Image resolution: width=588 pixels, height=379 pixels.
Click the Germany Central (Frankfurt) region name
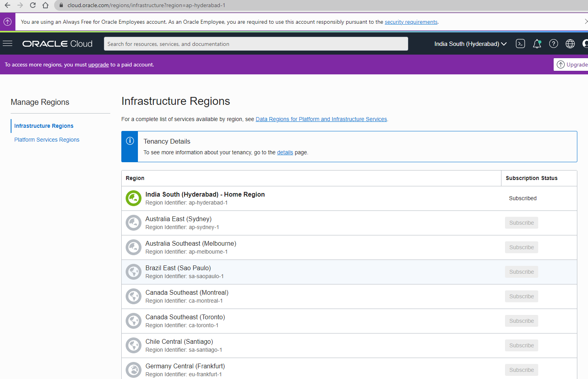click(x=185, y=366)
